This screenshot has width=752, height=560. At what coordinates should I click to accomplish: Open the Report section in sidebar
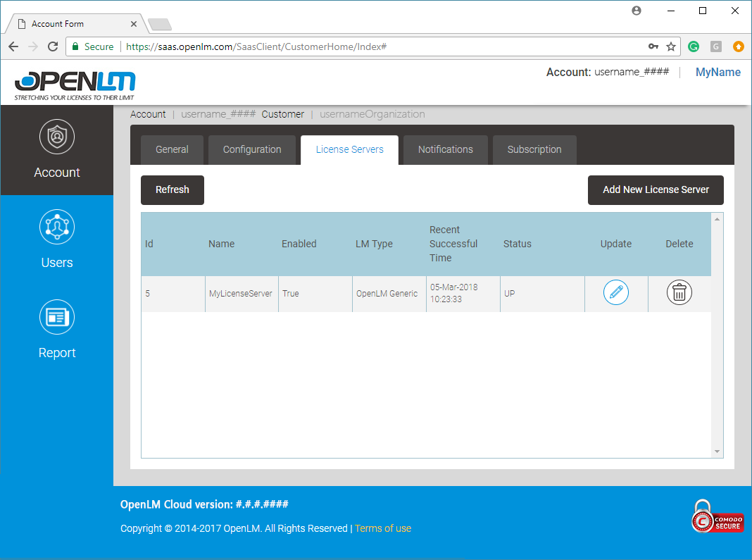pos(57,330)
